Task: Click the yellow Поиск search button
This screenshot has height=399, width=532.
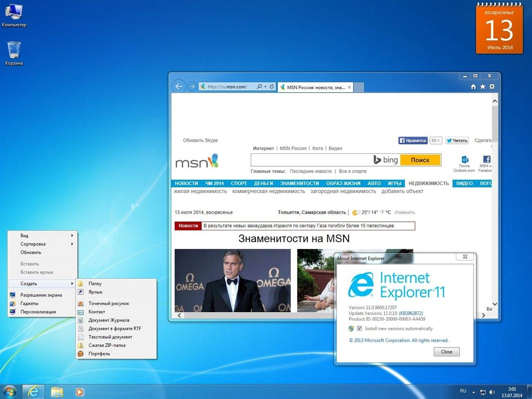Action: 420,160
